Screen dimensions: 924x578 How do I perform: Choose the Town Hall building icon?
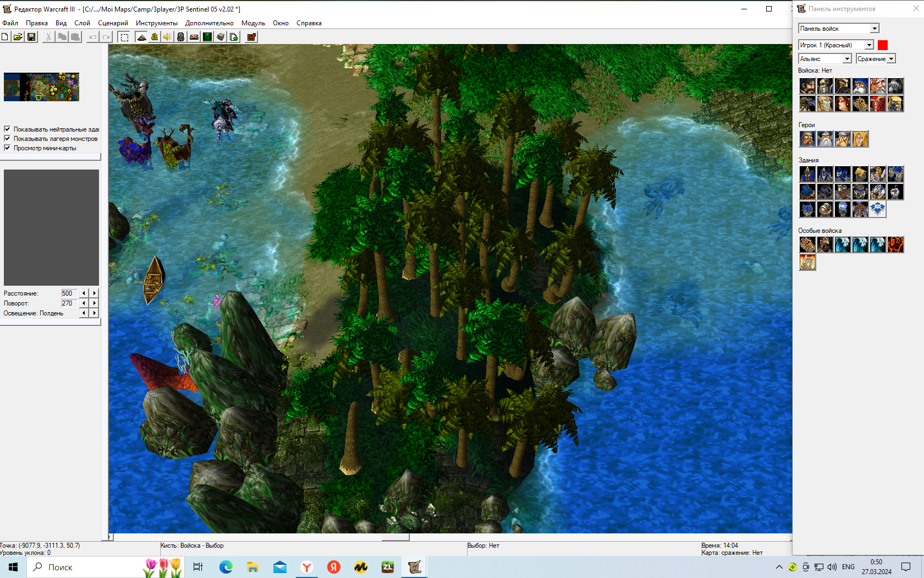point(807,174)
